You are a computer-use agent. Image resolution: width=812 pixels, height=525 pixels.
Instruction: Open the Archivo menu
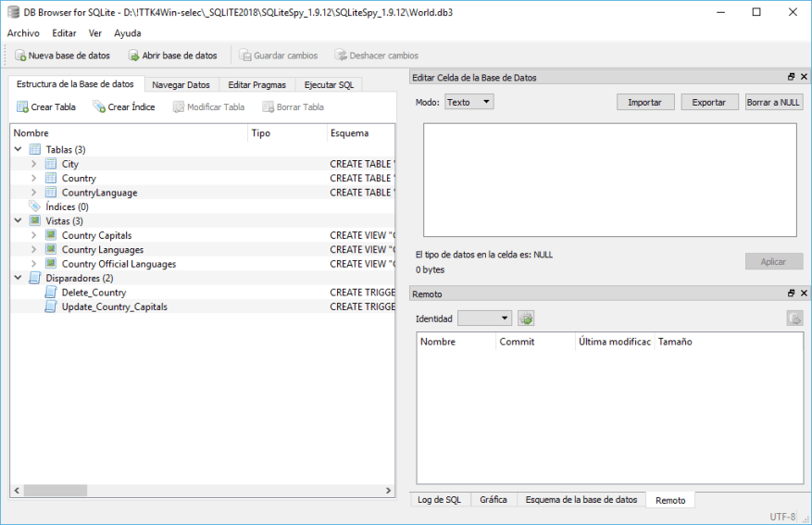(x=23, y=33)
